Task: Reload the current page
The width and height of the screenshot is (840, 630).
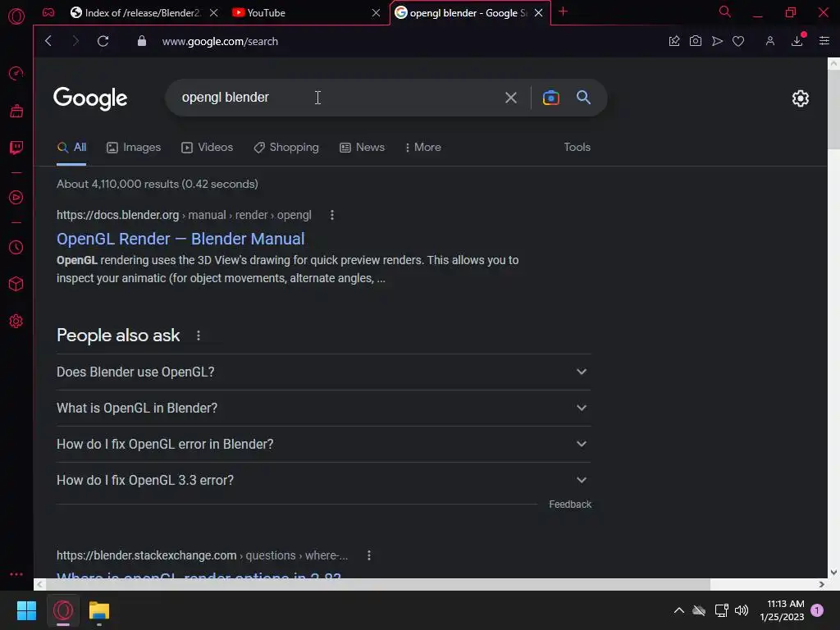Action: point(103,41)
